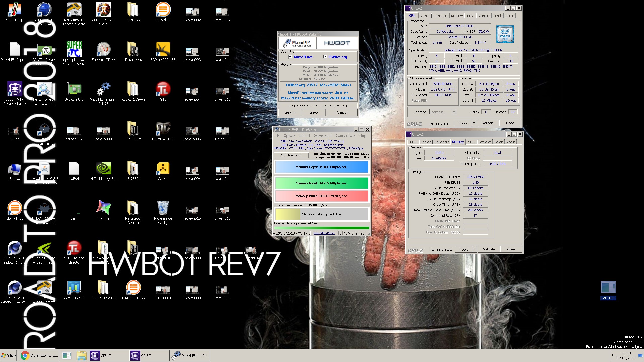This screenshot has height=362, width=644.
Task: Click Submit button in HWbot Submit dialog
Action: 290,112
